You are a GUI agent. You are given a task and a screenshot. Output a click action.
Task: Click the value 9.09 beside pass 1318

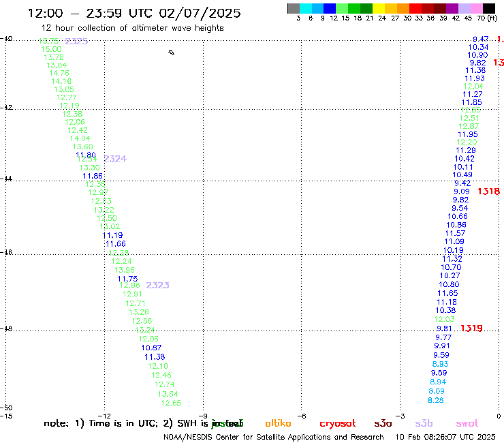pyautogui.click(x=462, y=192)
